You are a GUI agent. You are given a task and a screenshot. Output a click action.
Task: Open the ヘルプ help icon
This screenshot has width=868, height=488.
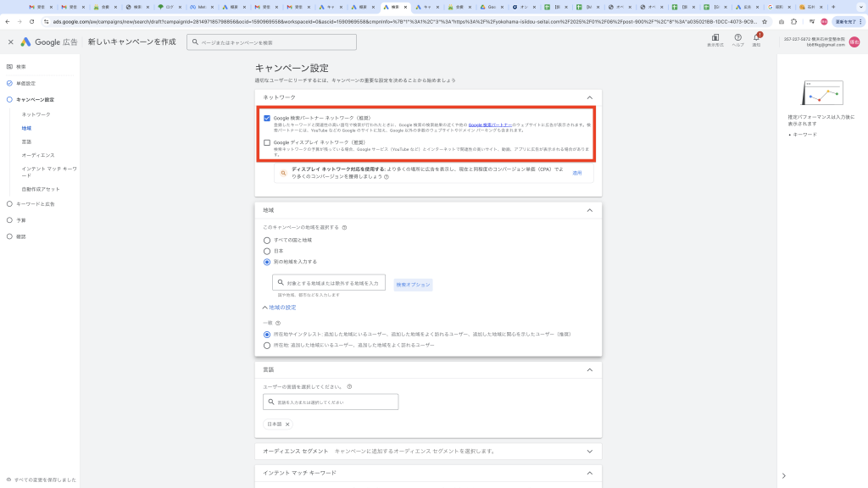point(737,38)
